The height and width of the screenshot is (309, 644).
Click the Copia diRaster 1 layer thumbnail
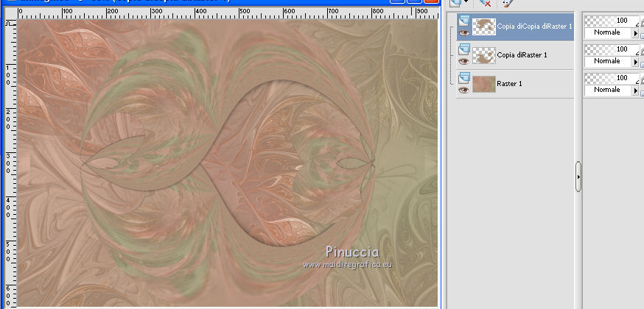[x=484, y=55]
